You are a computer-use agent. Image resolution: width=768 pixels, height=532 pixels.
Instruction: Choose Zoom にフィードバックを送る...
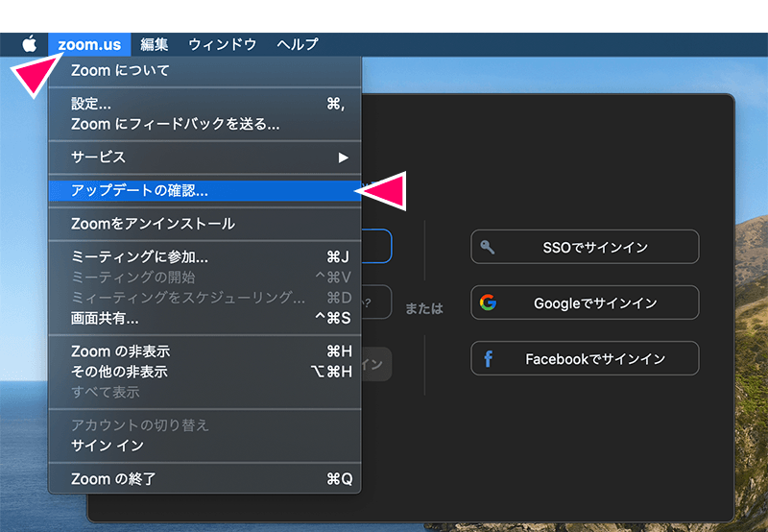pos(204,125)
